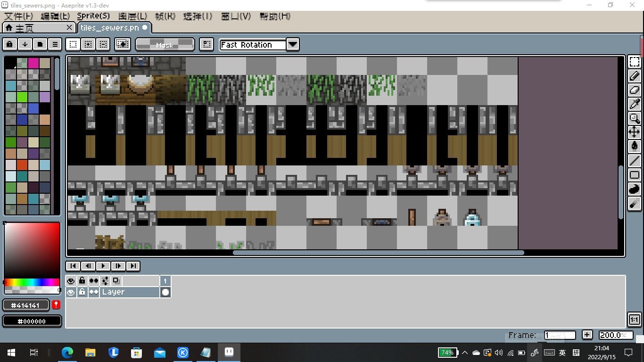
Task: Click the Mask color button
Action: click(165, 45)
